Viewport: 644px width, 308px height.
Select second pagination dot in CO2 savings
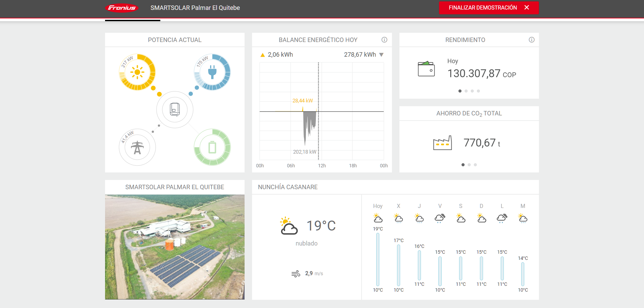coord(469,165)
